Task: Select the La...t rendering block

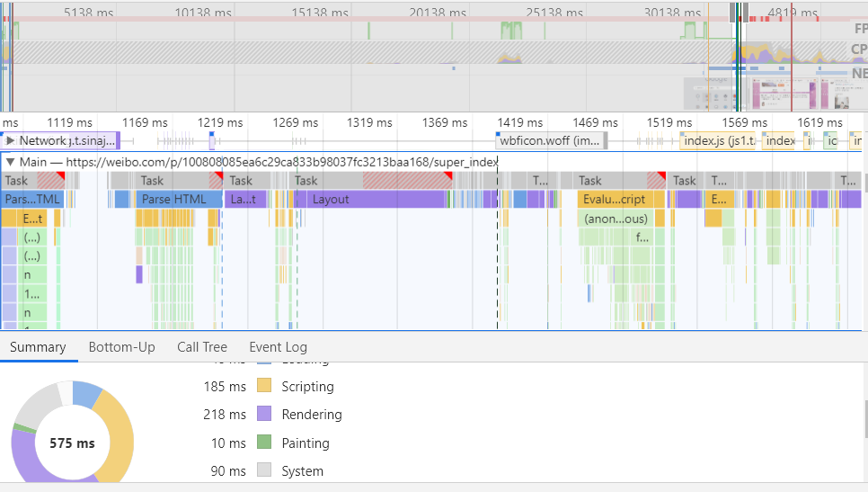Action: [x=245, y=200]
